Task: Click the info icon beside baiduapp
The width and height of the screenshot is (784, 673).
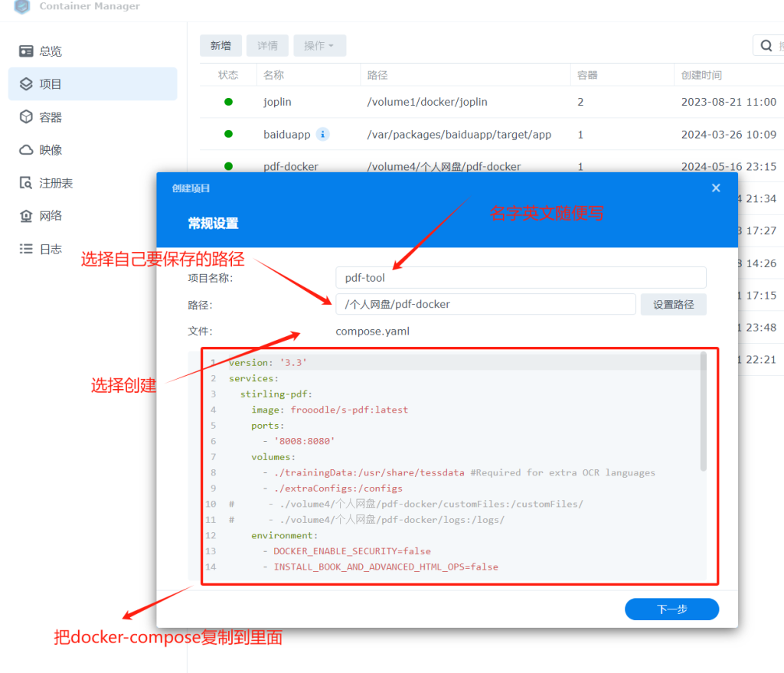Action: (x=322, y=134)
